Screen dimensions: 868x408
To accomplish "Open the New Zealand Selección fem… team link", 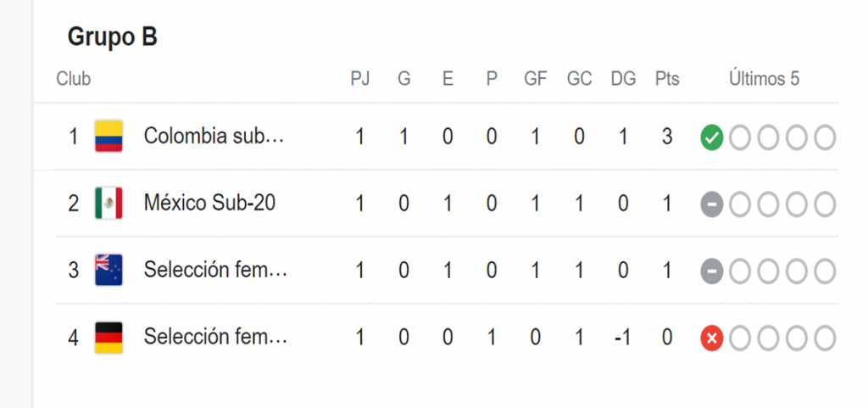I will click(x=215, y=270).
